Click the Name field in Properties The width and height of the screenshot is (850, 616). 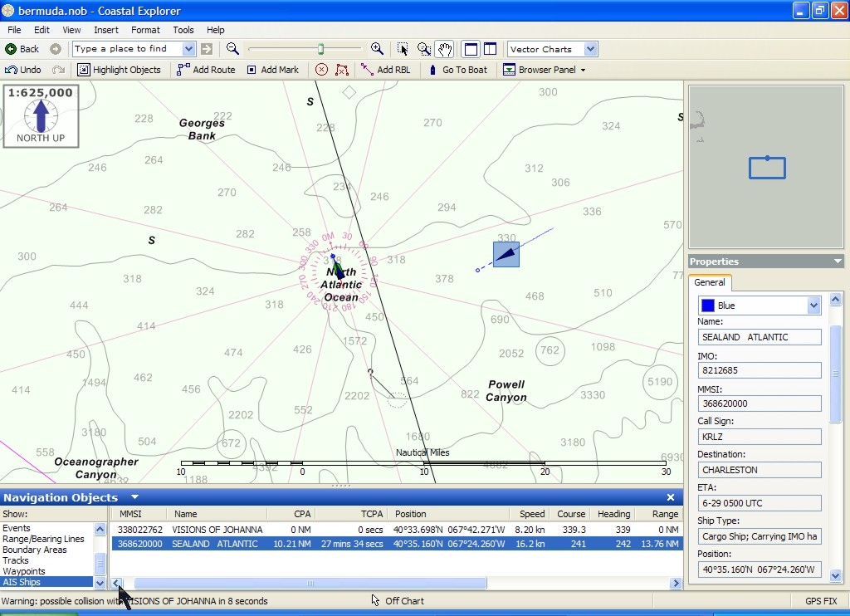pyautogui.click(x=759, y=337)
